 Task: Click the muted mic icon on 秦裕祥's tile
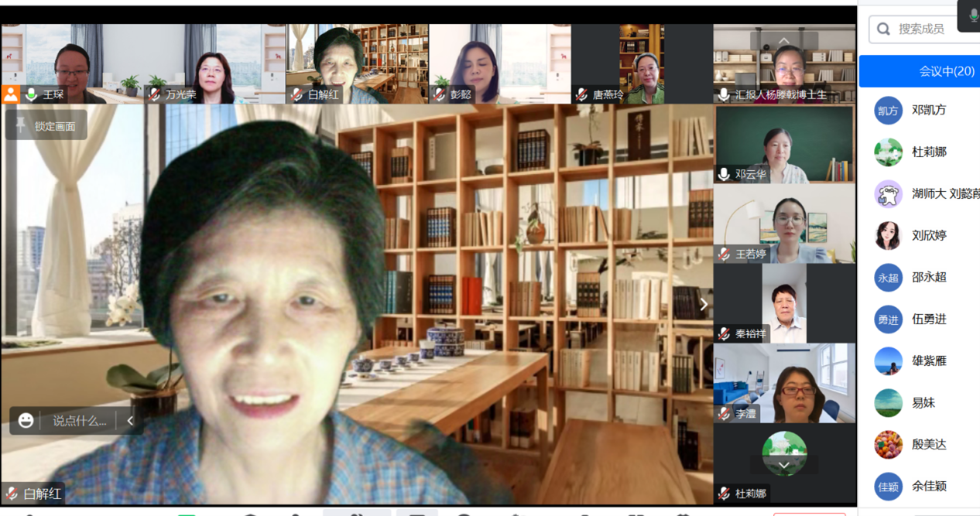click(724, 333)
